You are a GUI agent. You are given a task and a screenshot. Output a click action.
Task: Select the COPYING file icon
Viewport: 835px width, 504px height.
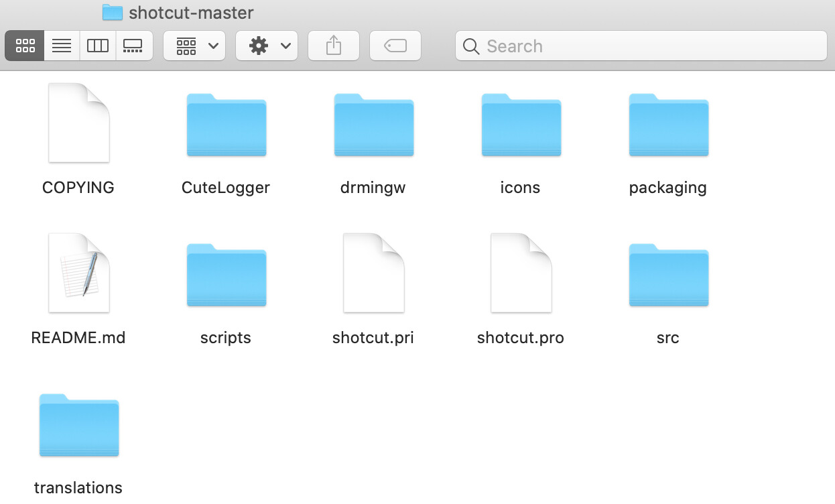point(79,123)
